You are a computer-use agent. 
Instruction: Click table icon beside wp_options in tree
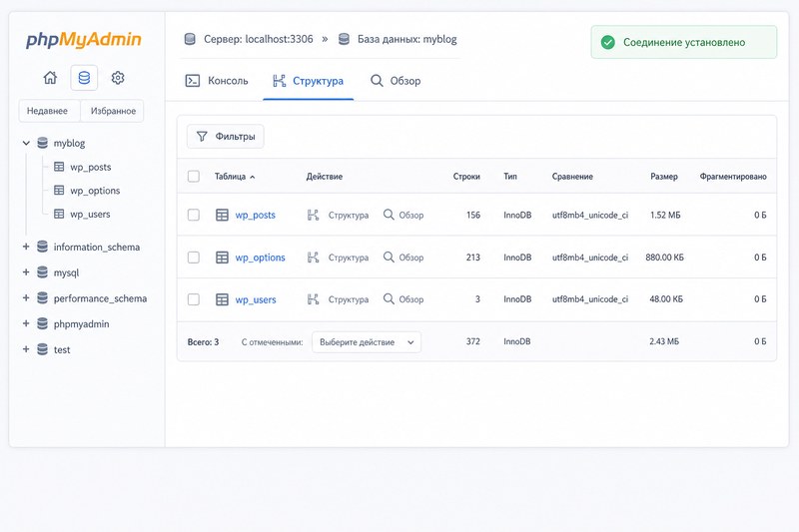59,190
